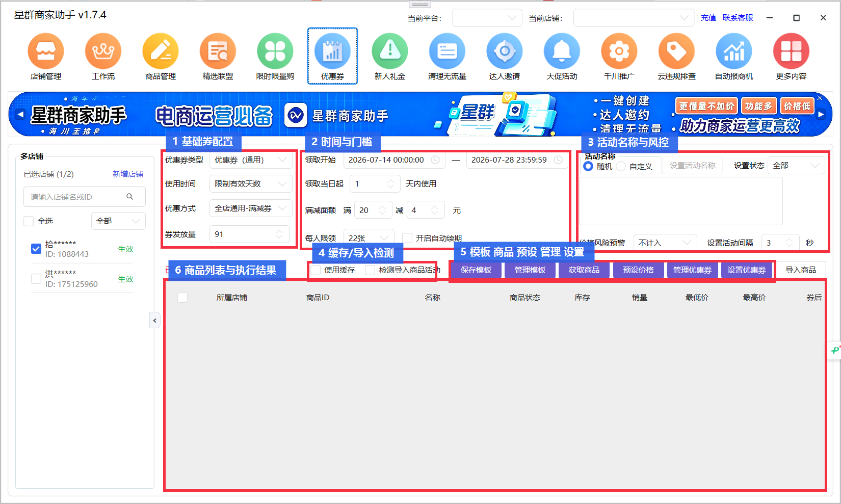Click the 请输入店铺名或ID search field
841x504 pixels.
85,197
